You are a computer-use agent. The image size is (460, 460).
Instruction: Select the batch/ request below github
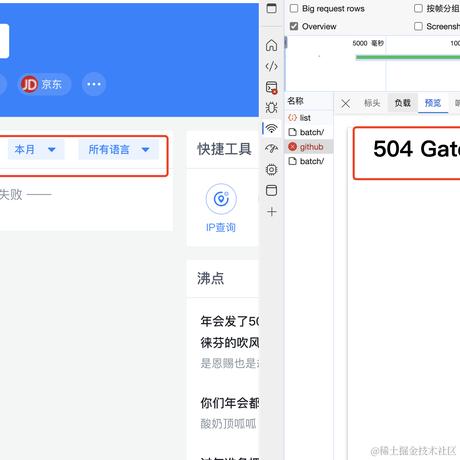click(x=309, y=161)
